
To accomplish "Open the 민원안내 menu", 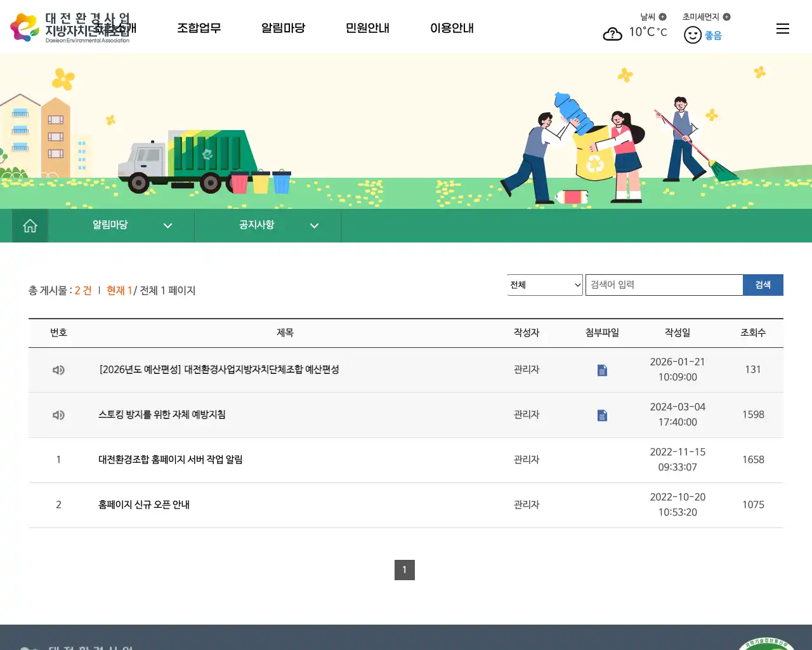I will coord(367,28).
